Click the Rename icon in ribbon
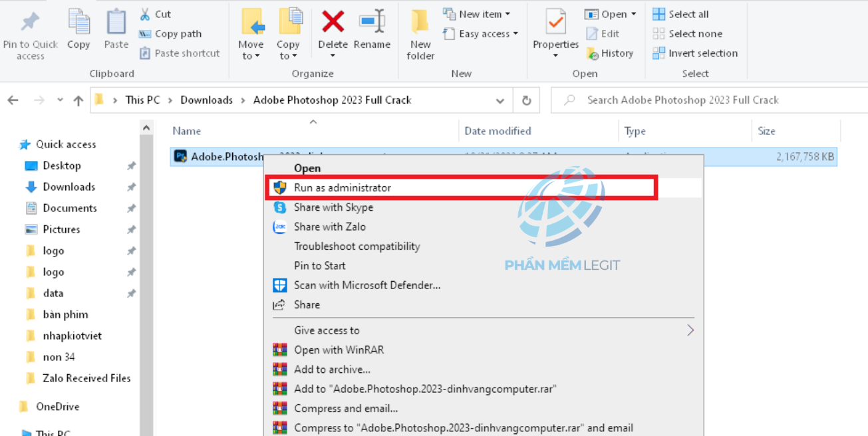This screenshot has height=436, width=868. point(372,22)
